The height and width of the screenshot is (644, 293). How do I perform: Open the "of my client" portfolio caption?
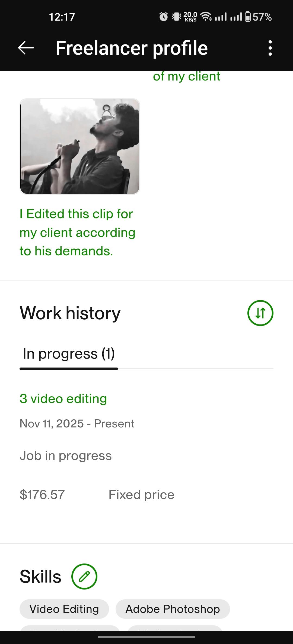pos(186,76)
